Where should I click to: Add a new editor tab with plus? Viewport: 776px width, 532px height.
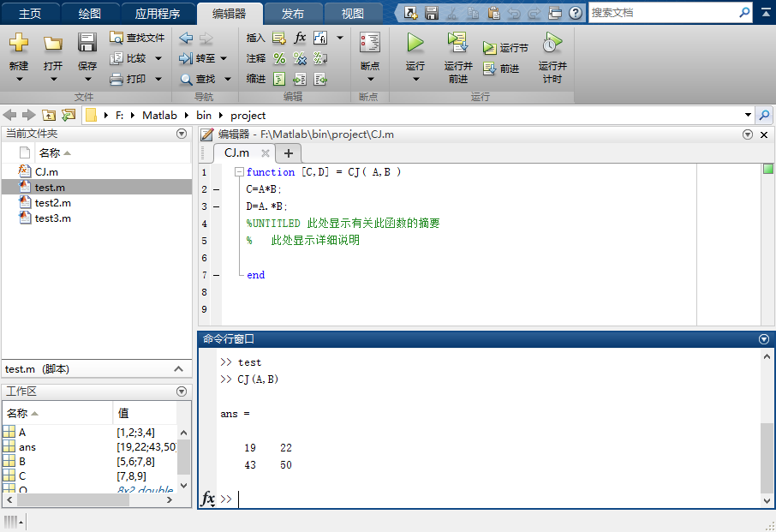[289, 153]
